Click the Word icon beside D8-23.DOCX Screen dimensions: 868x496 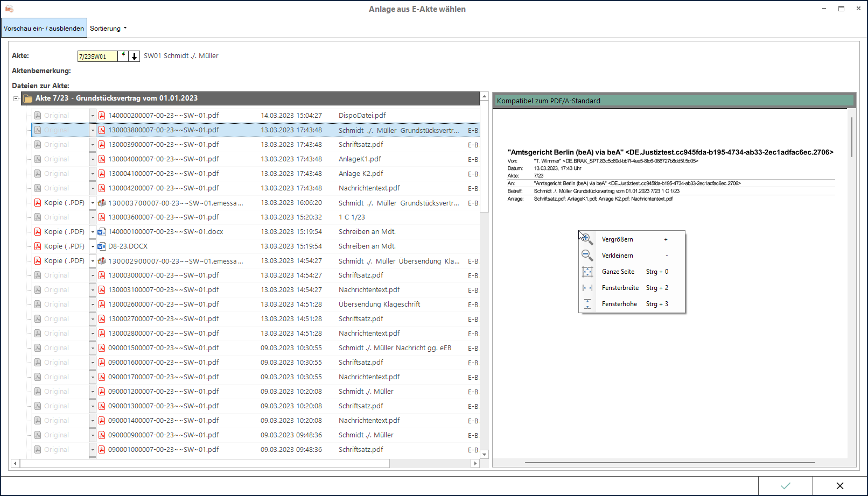tap(102, 246)
